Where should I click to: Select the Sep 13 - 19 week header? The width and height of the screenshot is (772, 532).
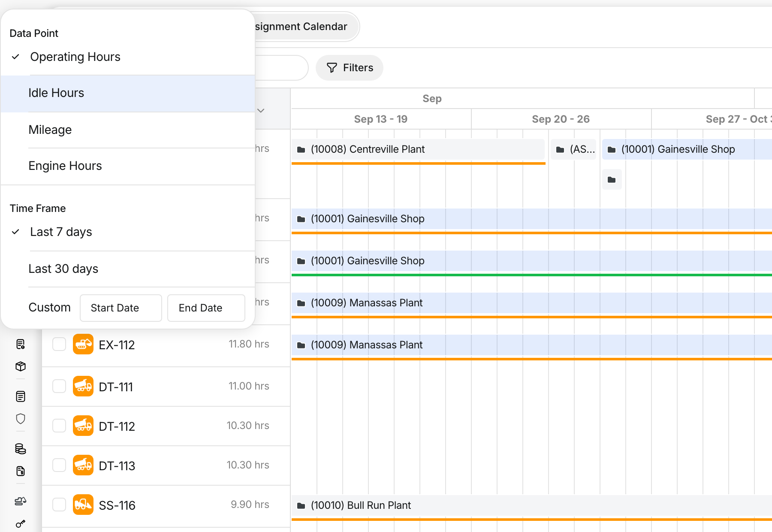coord(381,119)
